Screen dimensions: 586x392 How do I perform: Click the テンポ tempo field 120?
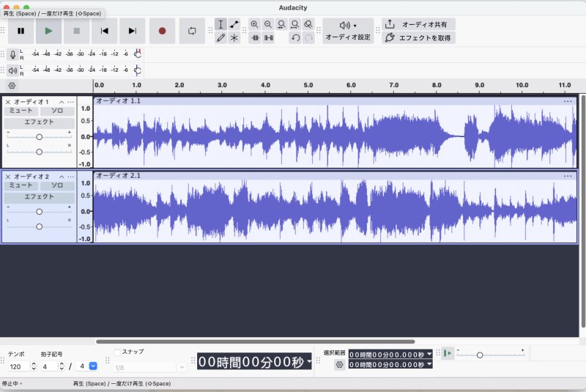click(x=18, y=366)
